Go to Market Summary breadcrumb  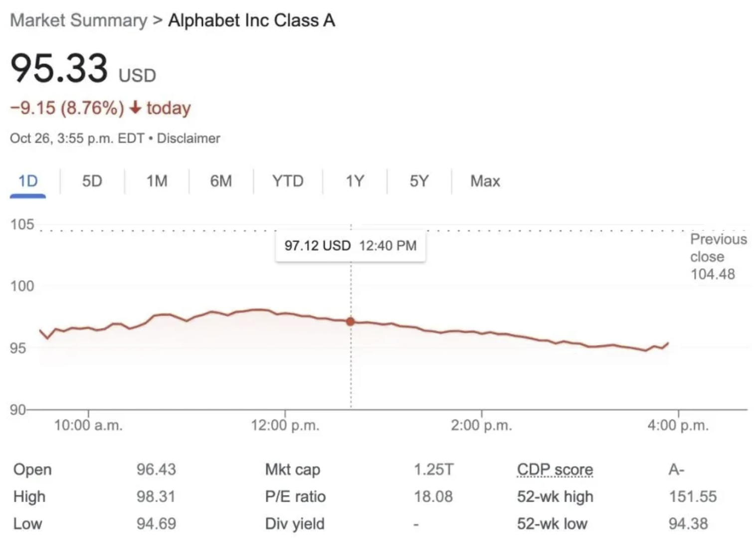pyautogui.click(x=79, y=20)
